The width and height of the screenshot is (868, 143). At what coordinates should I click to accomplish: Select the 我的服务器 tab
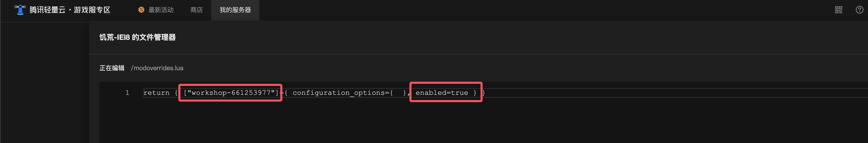[235, 10]
